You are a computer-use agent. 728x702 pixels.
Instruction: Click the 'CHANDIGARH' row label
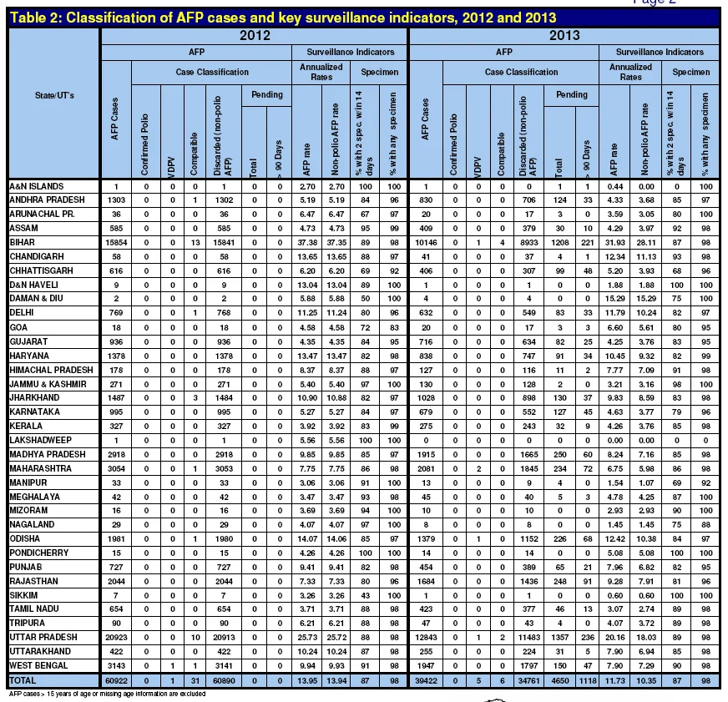click(37, 256)
